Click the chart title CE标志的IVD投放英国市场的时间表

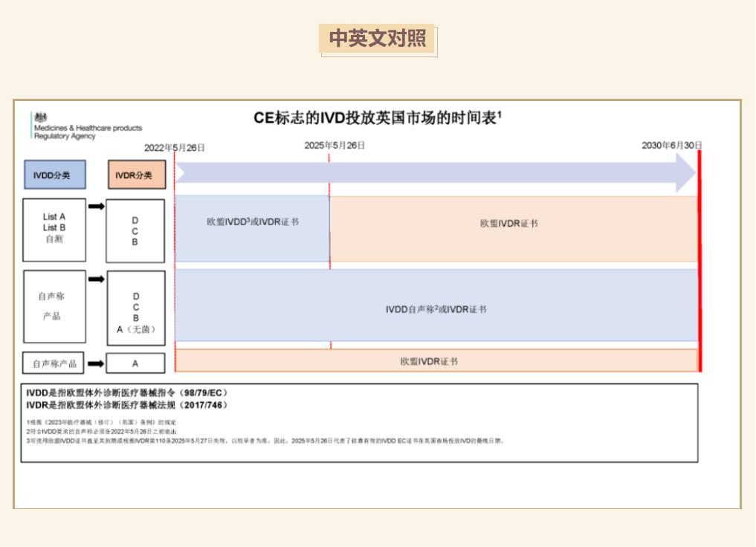click(x=378, y=117)
